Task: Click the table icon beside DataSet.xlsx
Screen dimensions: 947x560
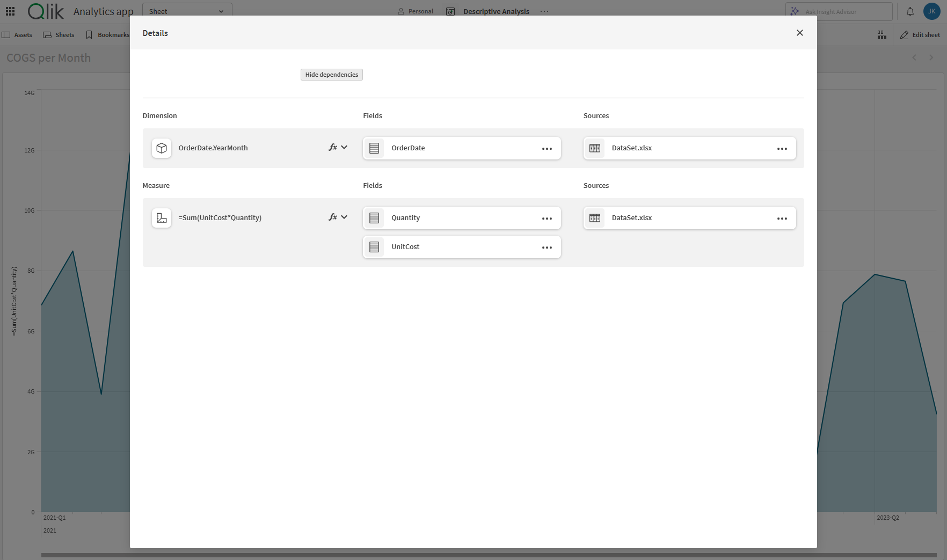Action: tap(595, 148)
